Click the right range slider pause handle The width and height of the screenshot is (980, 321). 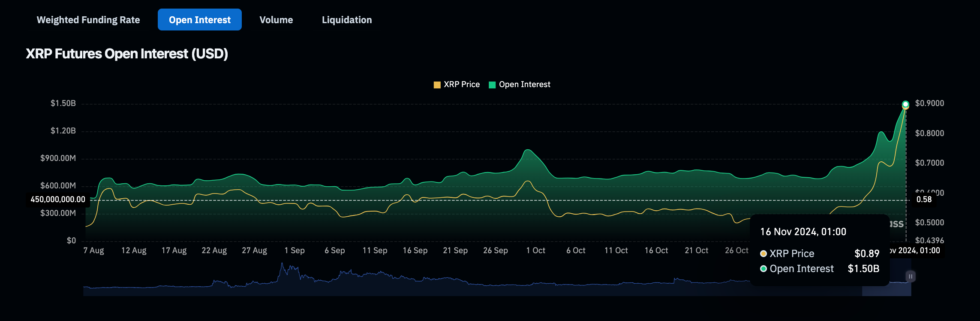911,276
